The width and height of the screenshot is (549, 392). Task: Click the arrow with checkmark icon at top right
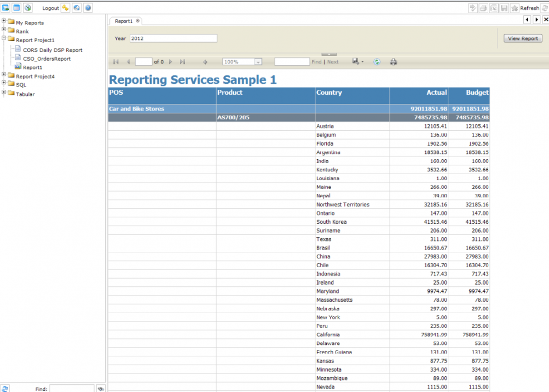tap(473, 8)
